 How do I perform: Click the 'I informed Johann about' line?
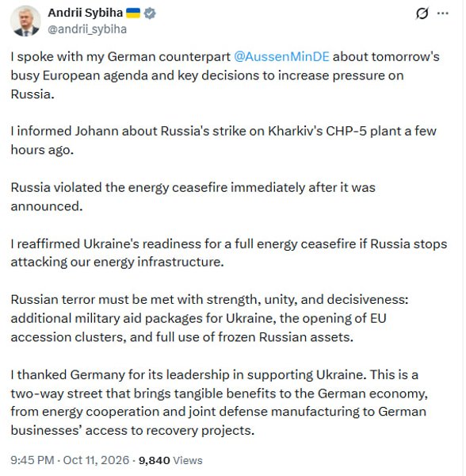point(223,131)
